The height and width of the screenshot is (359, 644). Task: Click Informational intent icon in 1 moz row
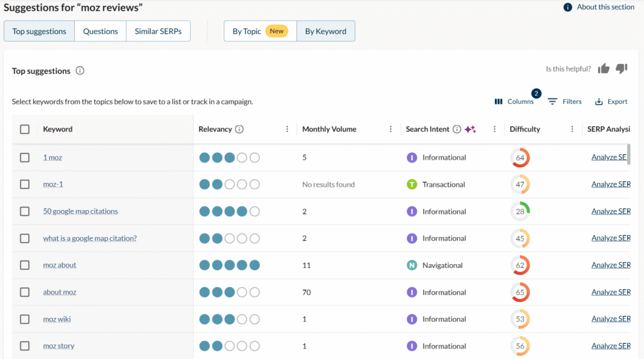coord(411,157)
